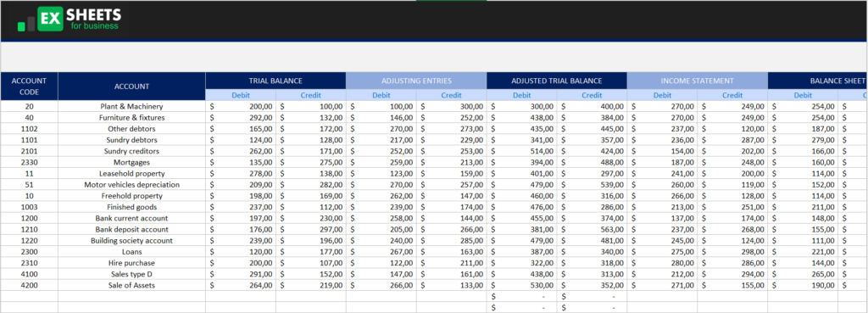Click the TRIAL BALANCE section header

click(275, 81)
